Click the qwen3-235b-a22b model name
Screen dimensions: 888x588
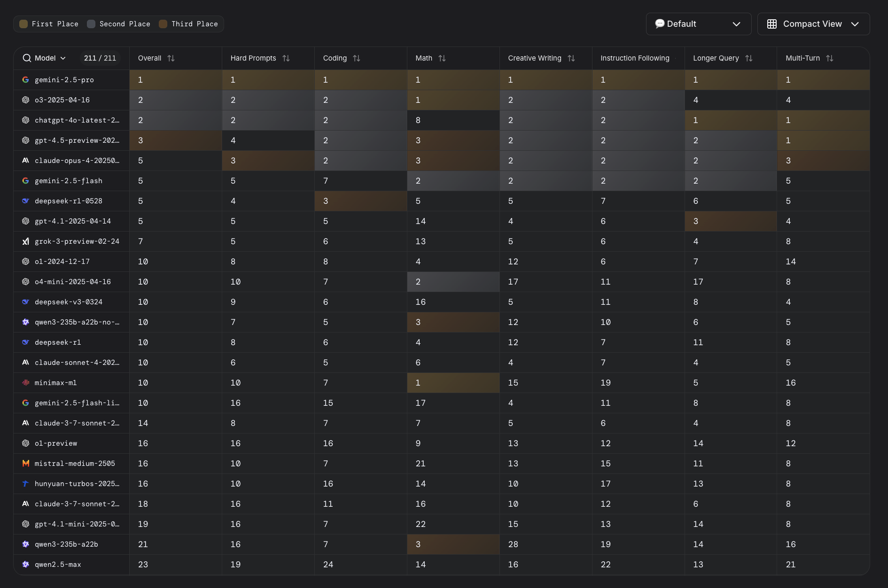click(66, 544)
